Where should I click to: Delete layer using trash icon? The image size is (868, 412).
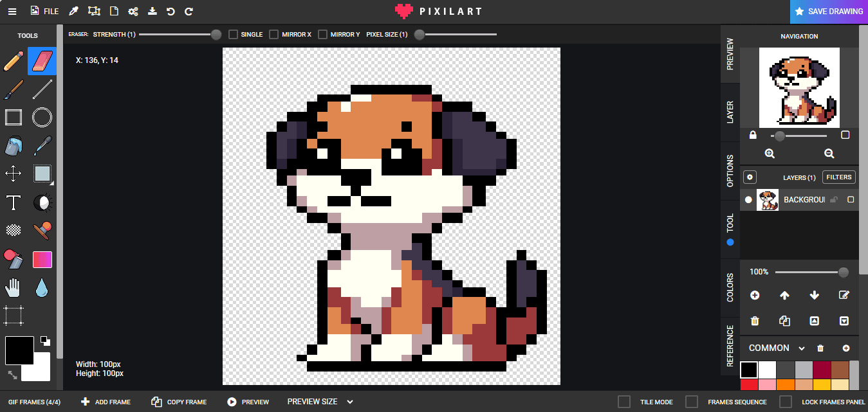(755, 321)
